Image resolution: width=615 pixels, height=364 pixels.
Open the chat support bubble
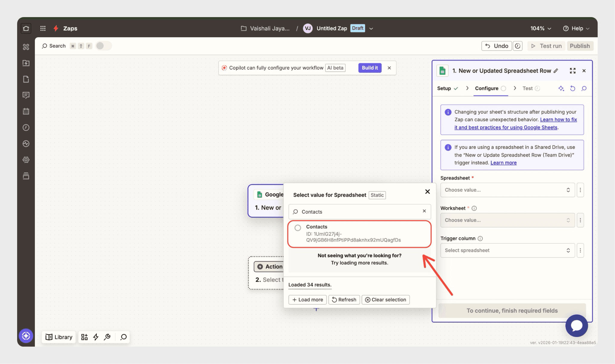(576, 326)
